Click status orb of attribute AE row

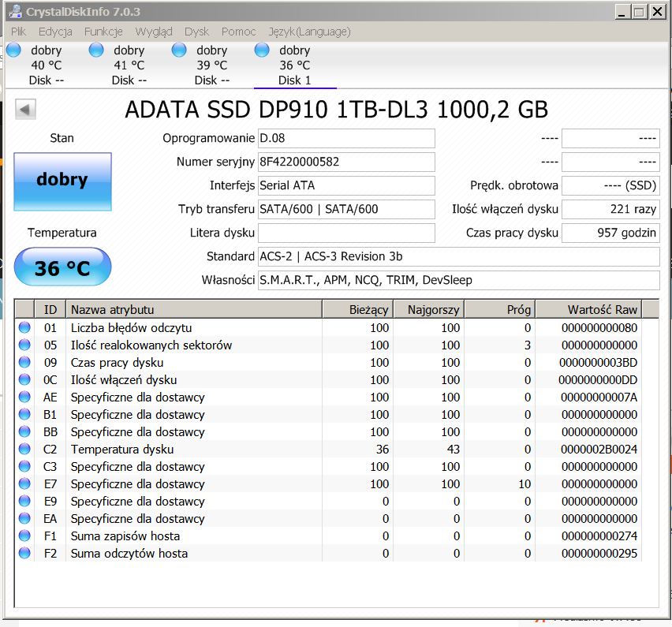coord(24,397)
